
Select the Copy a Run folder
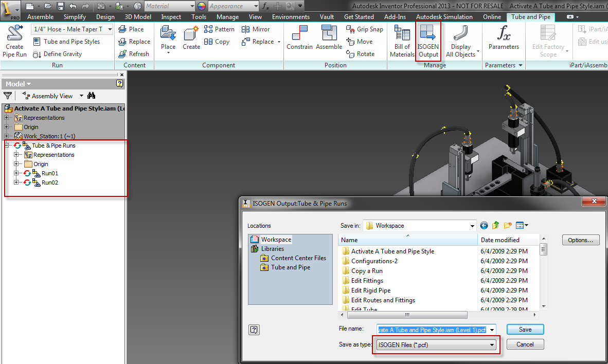(362, 270)
